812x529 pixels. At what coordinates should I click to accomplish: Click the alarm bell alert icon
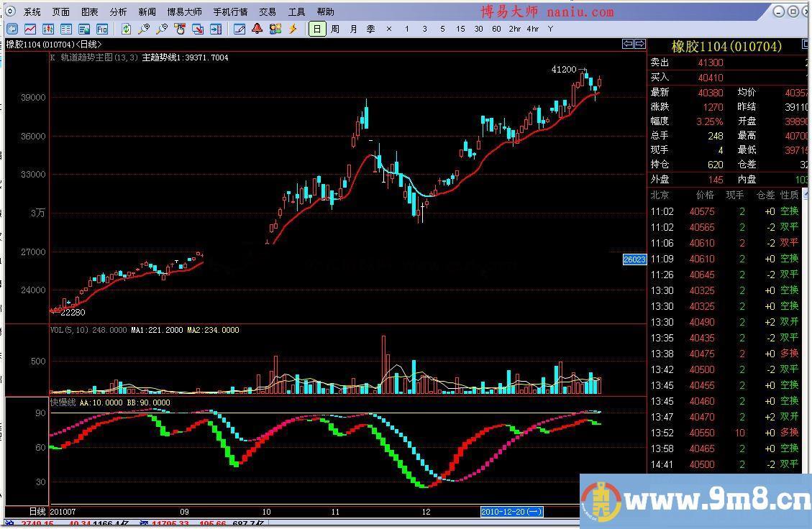[x=257, y=29]
